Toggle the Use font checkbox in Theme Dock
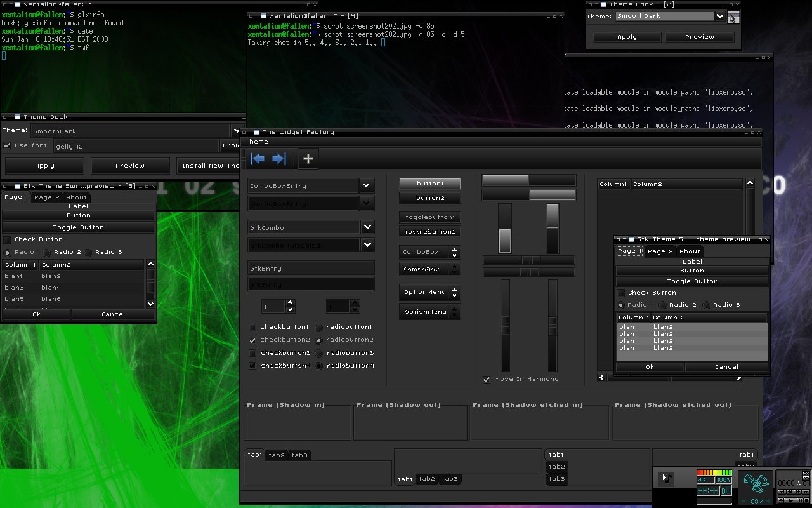The image size is (812, 508). 7,145
